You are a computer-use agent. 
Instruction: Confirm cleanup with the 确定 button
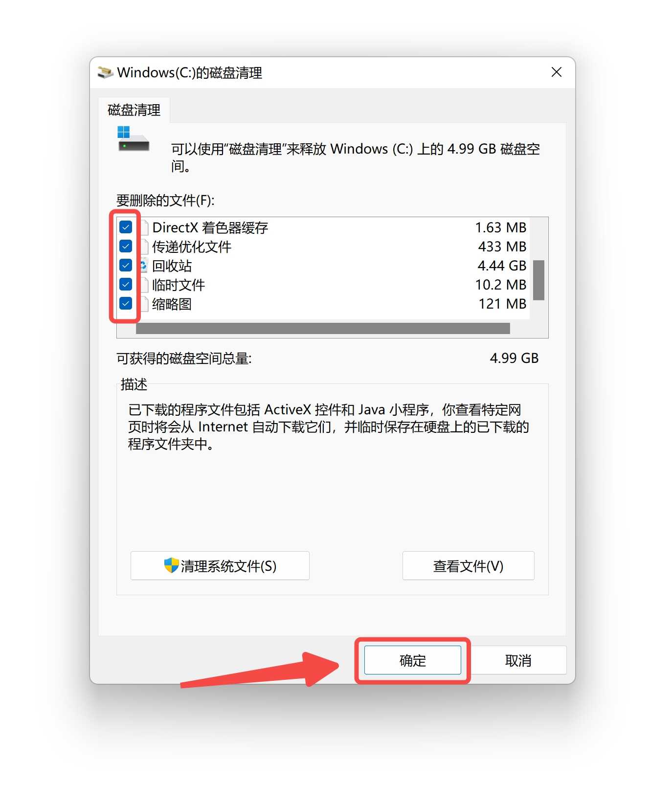pos(413,660)
